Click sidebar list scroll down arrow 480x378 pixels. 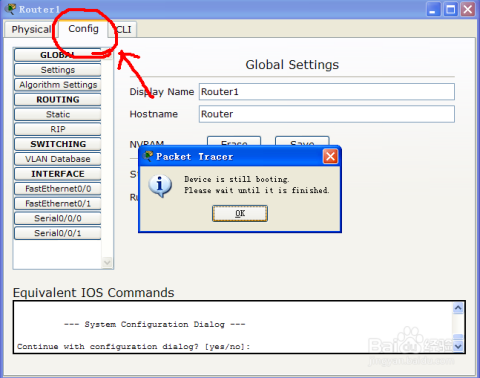[x=107, y=262]
